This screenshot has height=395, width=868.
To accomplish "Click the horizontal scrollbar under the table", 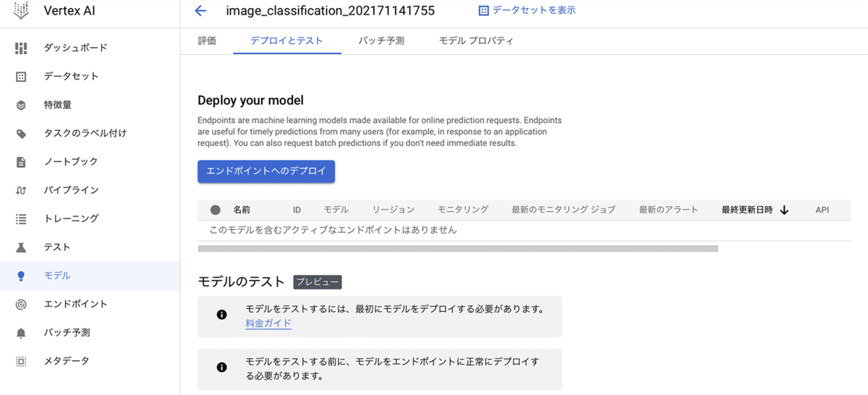I will tap(458, 249).
